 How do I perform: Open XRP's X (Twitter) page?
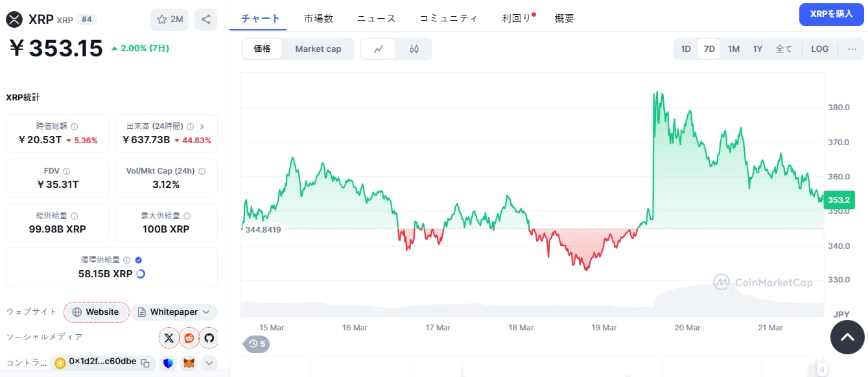click(169, 337)
